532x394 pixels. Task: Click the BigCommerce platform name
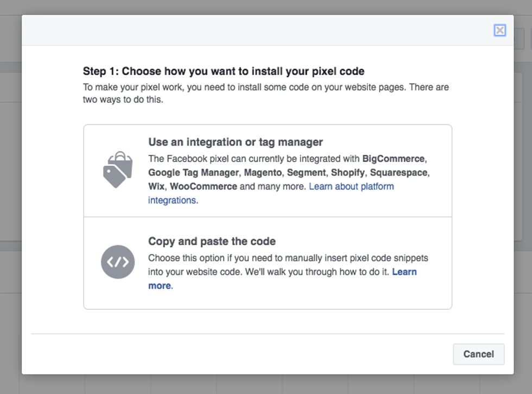(393, 159)
